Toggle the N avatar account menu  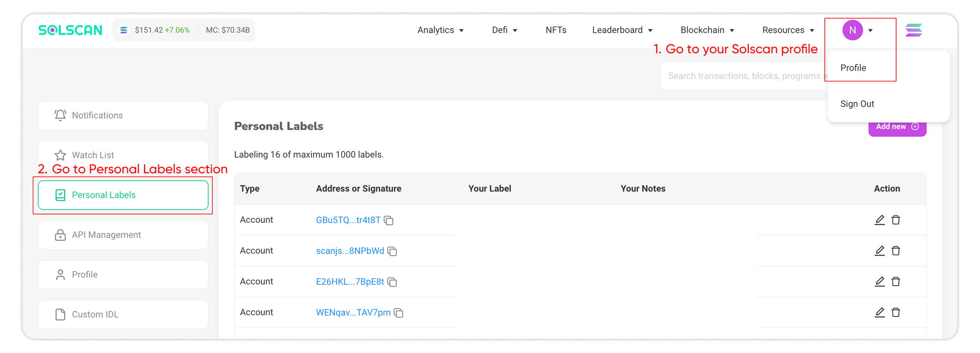pos(857,30)
